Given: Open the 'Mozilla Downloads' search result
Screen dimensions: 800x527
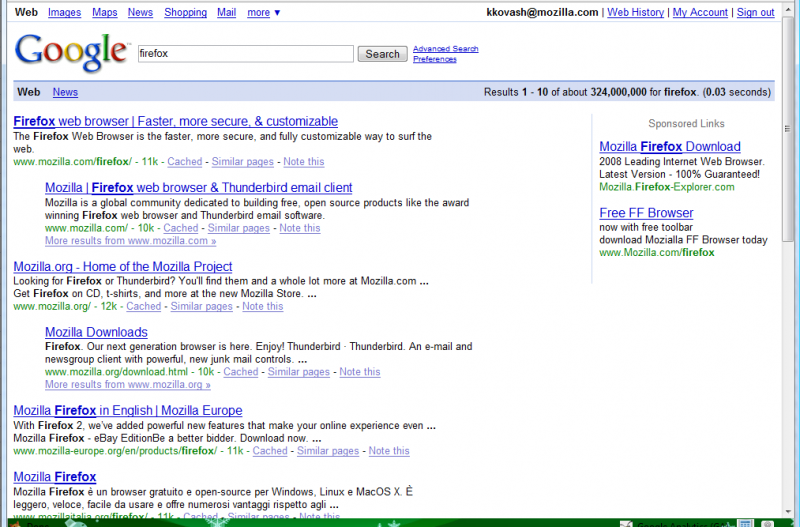Looking at the screenshot, I should [96, 332].
